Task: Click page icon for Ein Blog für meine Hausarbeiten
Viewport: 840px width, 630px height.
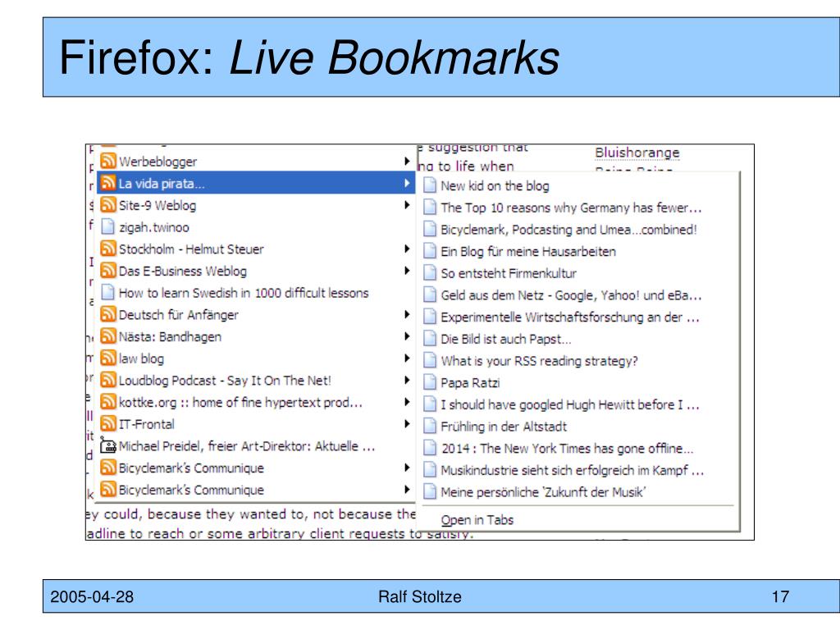Action: click(x=430, y=251)
